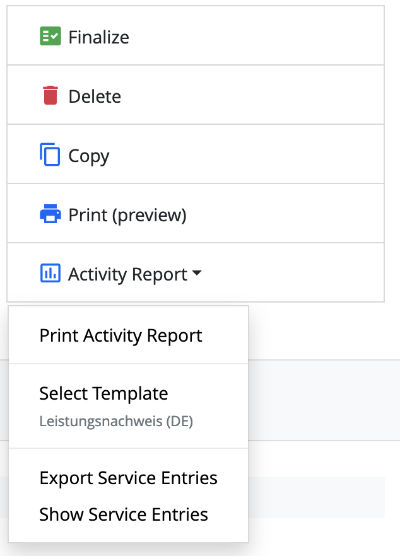Click the blue Copy pages icon

[x=50, y=154]
